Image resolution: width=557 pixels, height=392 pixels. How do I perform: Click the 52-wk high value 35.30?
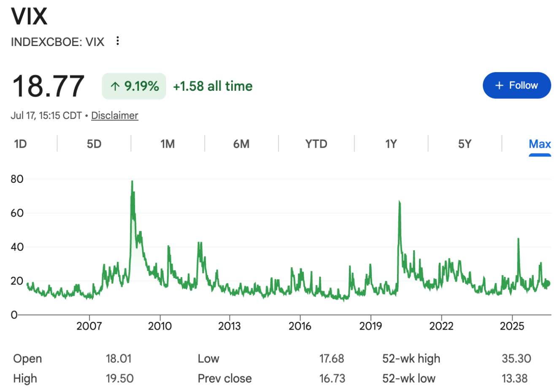point(516,359)
